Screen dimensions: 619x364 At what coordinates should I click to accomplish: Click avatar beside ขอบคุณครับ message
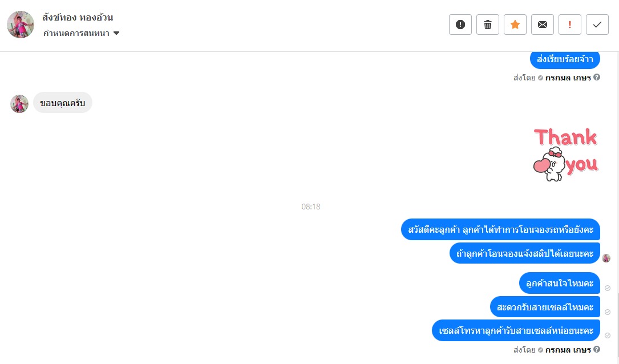19,104
